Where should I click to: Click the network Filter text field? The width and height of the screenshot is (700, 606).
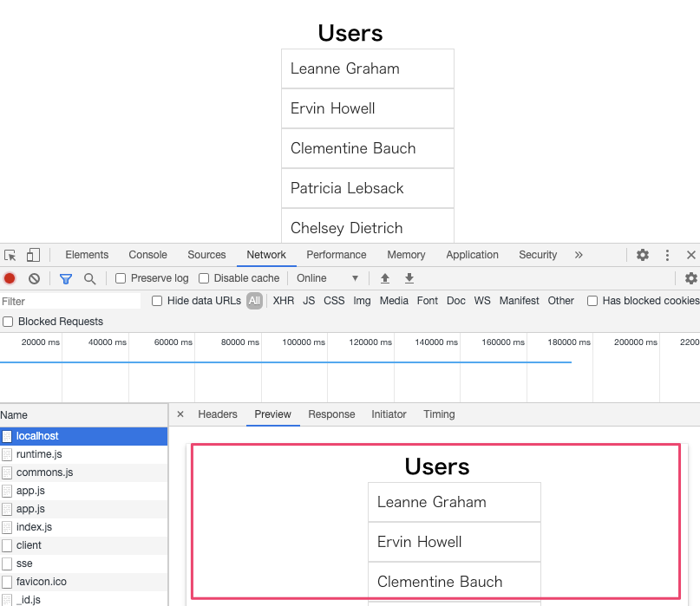tap(69, 301)
